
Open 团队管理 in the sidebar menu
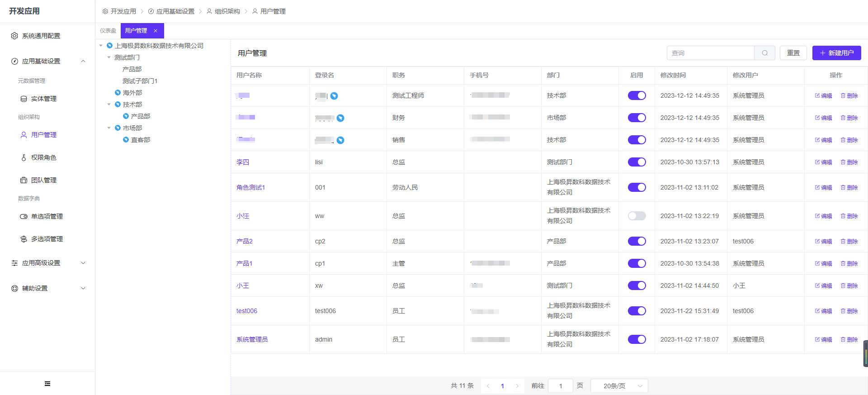(44, 180)
